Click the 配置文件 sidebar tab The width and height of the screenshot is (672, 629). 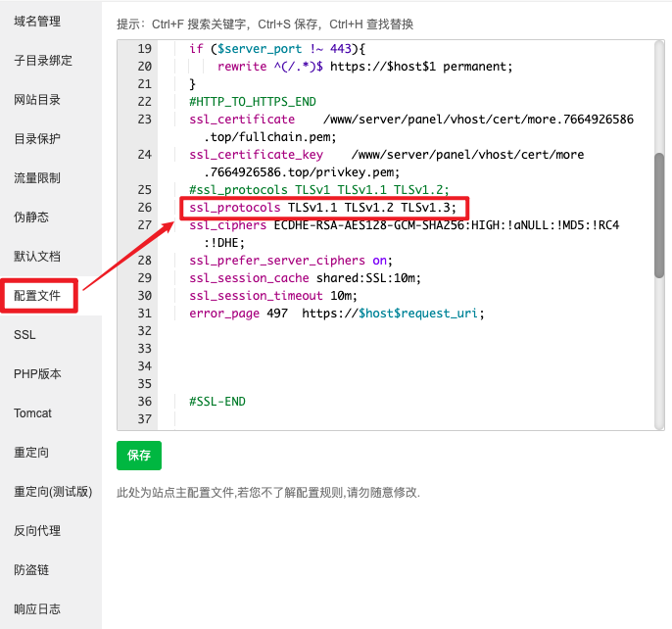tap(39, 295)
